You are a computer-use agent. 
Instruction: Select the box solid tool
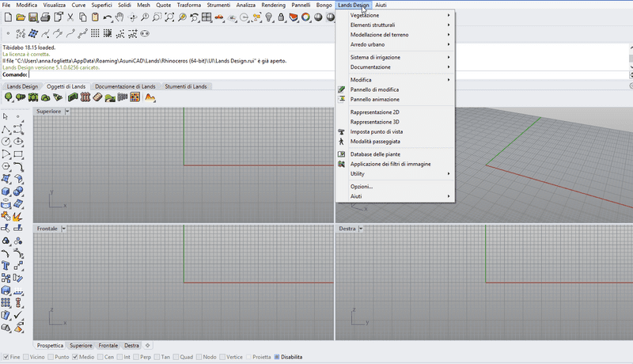[x=6, y=191]
